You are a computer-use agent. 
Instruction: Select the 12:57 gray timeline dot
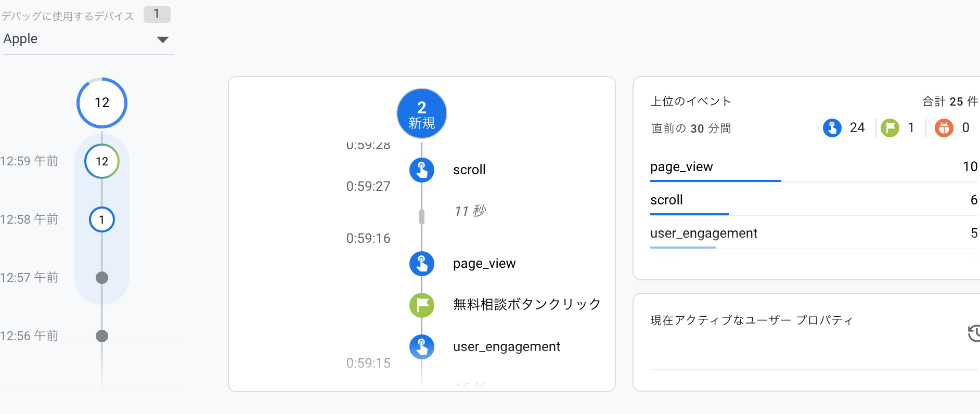click(102, 278)
